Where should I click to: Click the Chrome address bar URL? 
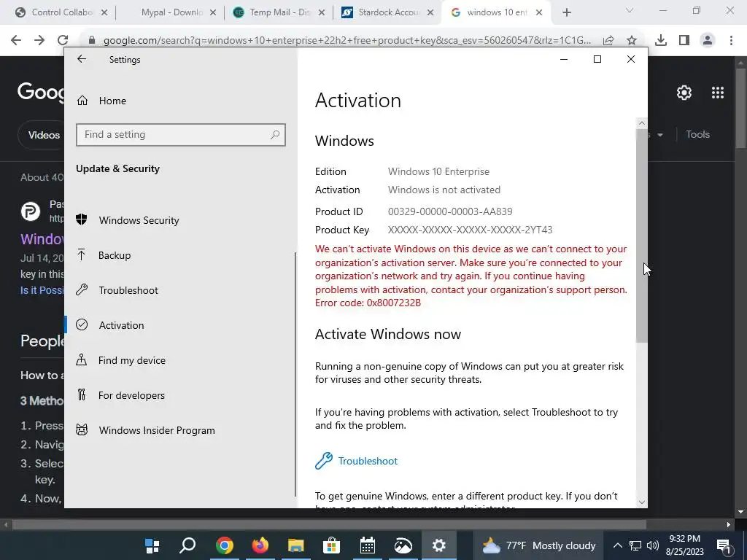347,41
